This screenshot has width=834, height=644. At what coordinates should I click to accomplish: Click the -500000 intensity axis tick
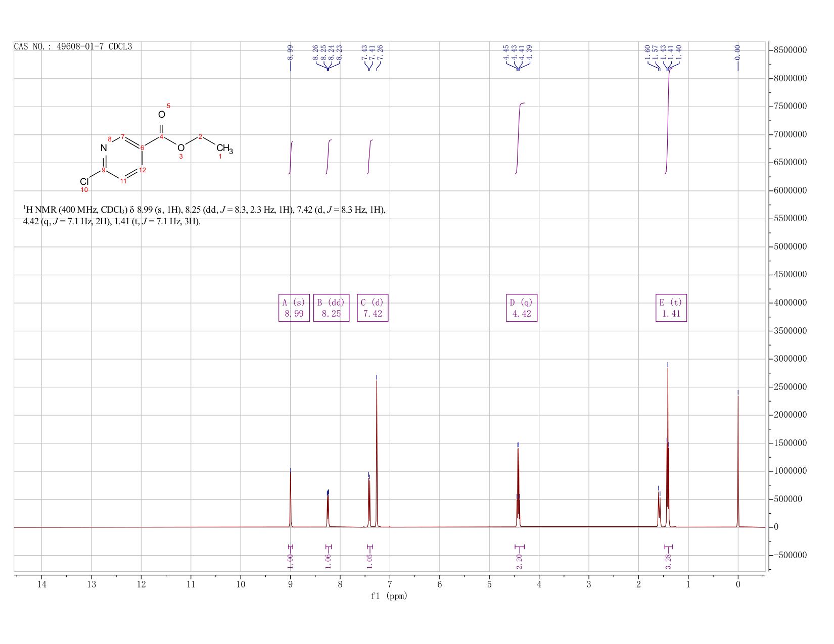pyautogui.click(x=790, y=555)
